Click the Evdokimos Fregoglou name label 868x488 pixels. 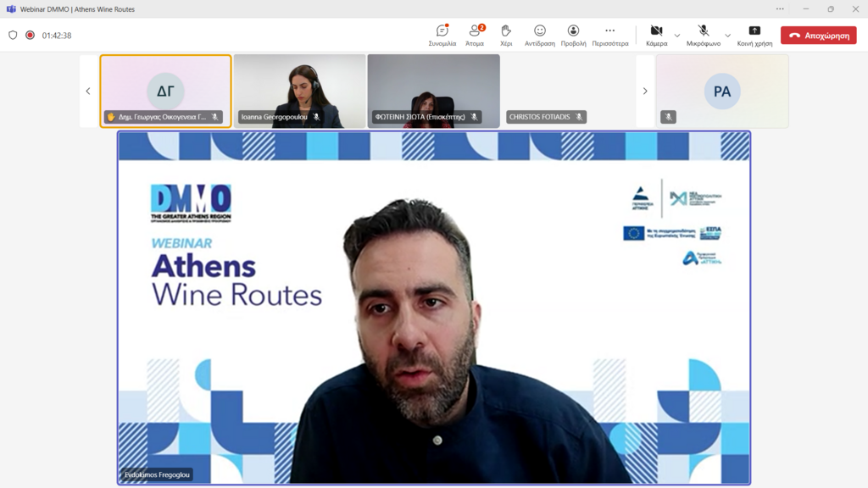(x=157, y=474)
